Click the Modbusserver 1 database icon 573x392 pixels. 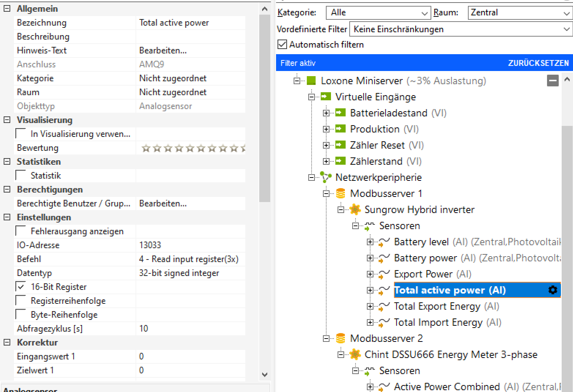point(341,194)
